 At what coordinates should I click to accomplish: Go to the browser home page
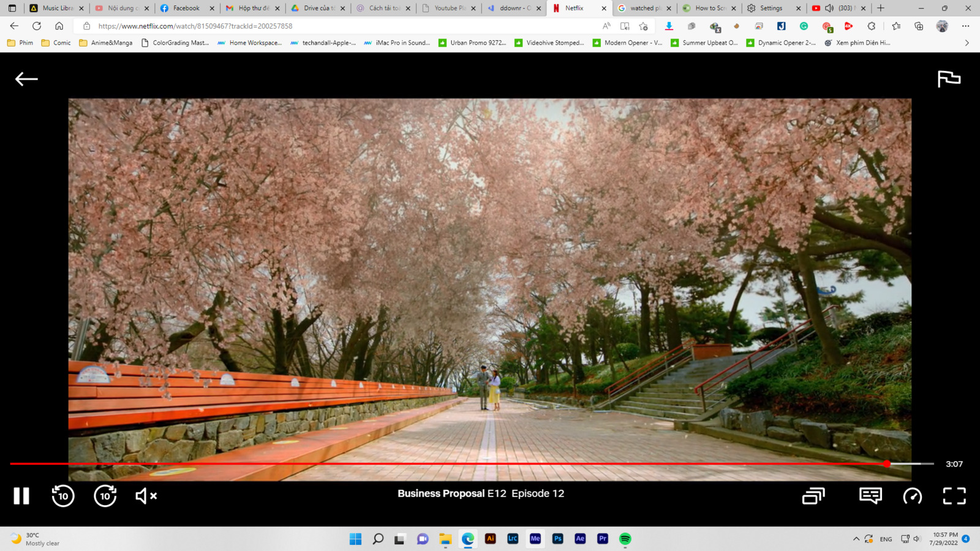point(59,26)
